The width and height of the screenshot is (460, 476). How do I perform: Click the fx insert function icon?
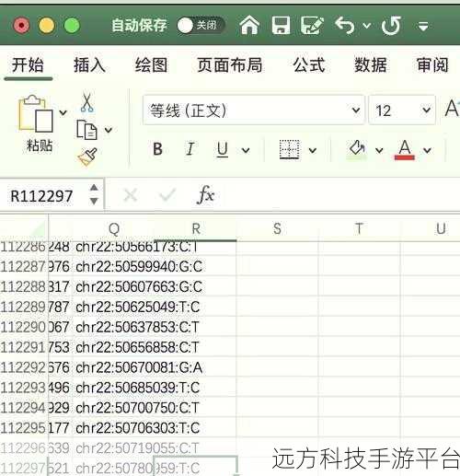[x=205, y=194]
